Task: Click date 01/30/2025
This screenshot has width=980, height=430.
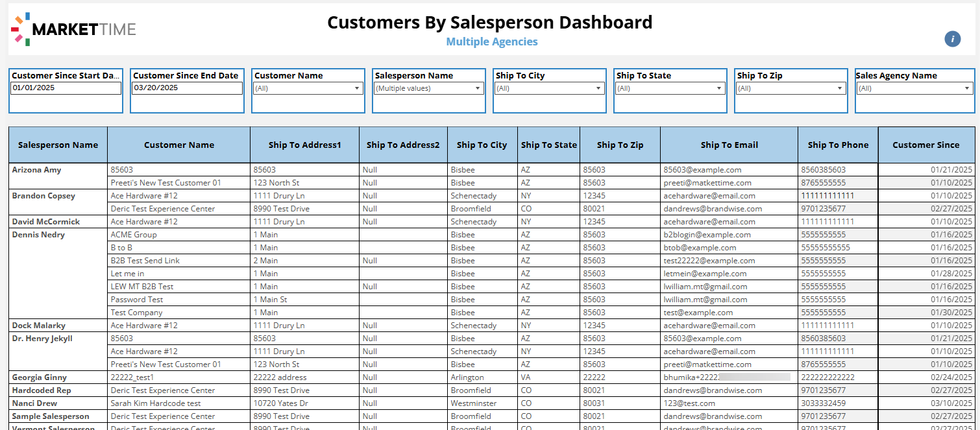Action: click(951, 313)
